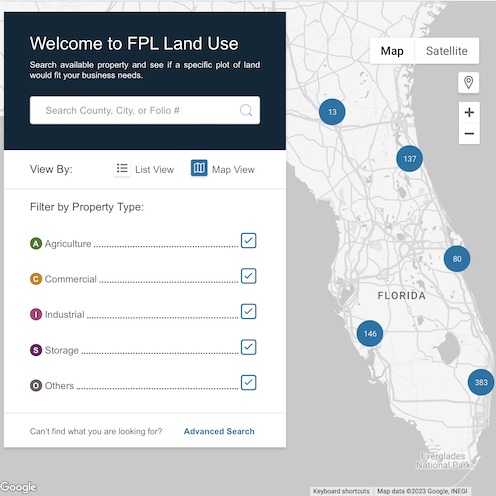Switch to List View icon
The width and height of the screenshot is (496, 496).
[x=122, y=169]
